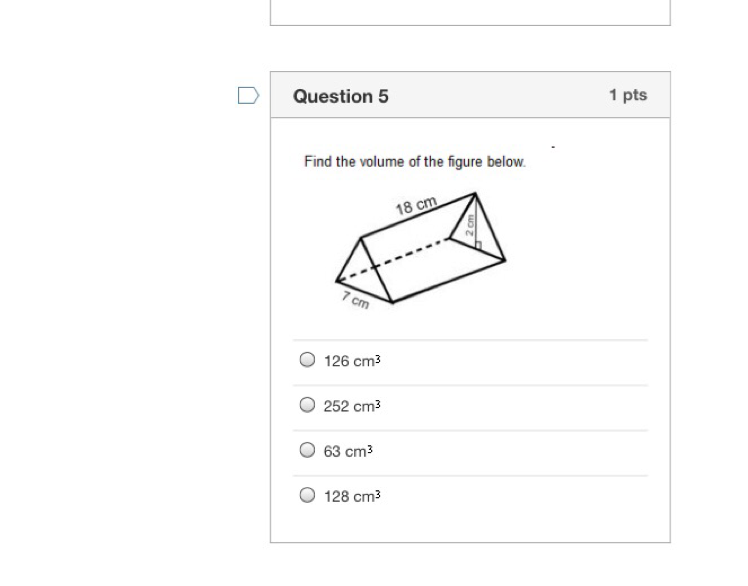
Task: Flag Question 5 for review
Action: click(248, 96)
